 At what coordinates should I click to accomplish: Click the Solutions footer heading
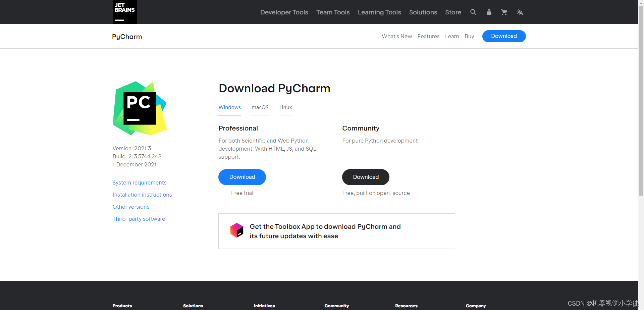tap(193, 306)
